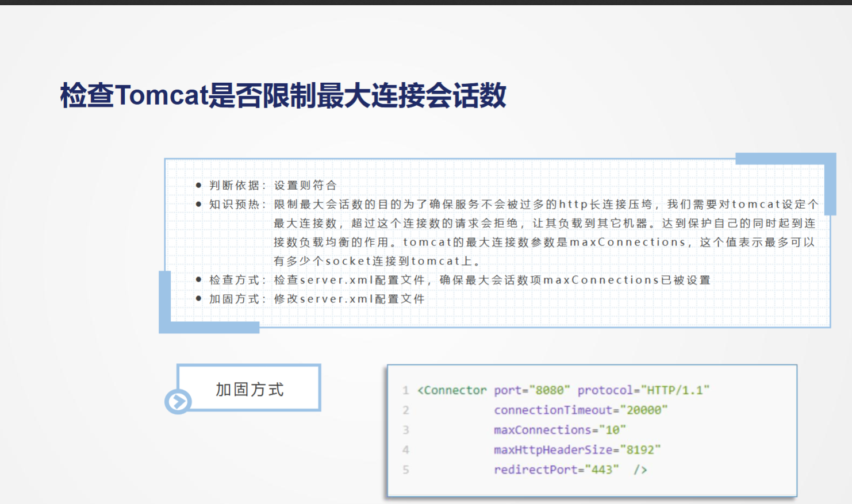Click the line starting 接数负载均衡的作用
The width and height of the screenshot is (852, 504).
[x=544, y=242]
